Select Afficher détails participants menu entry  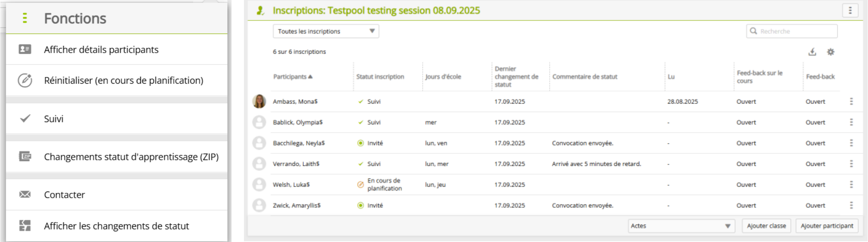click(x=101, y=49)
